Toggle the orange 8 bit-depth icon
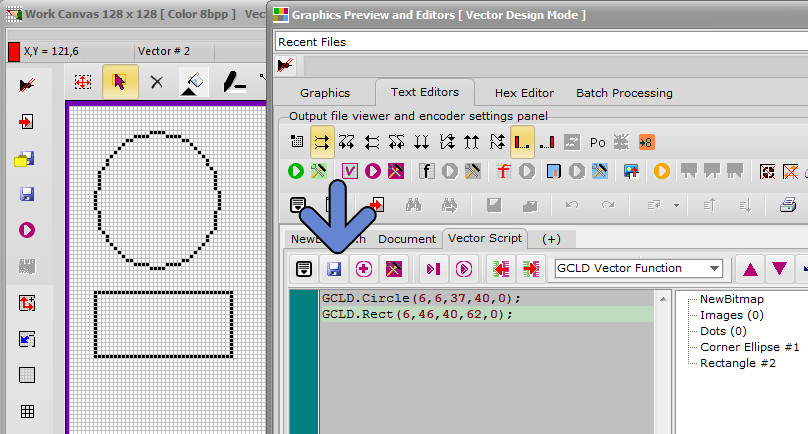Image resolution: width=808 pixels, height=434 pixels. point(646,142)
